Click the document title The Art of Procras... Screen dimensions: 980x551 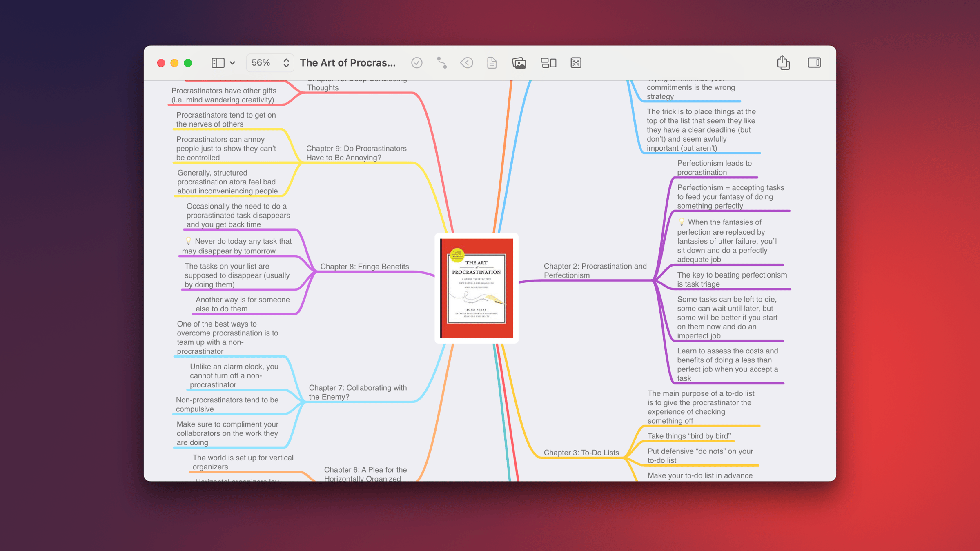[x=347, y=63]
